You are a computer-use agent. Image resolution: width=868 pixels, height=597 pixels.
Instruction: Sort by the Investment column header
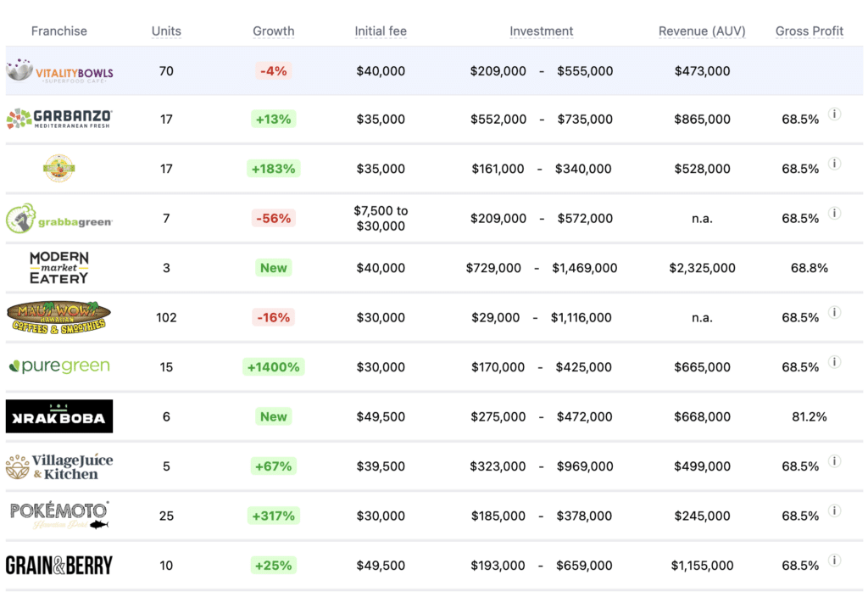coord(542,31)
